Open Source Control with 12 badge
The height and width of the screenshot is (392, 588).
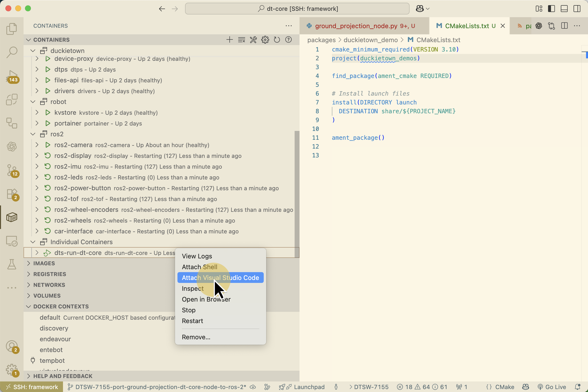(x=12, y=170)
